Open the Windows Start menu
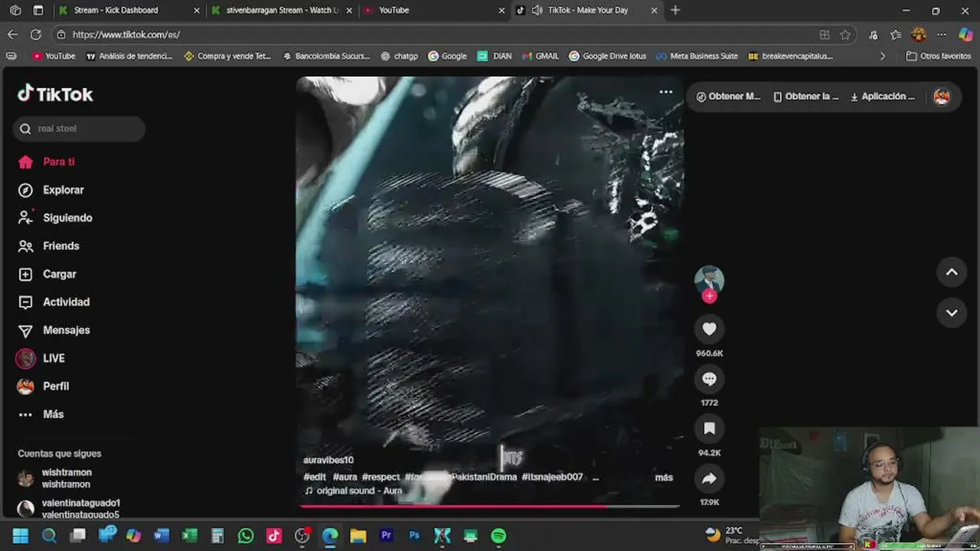This screenshot has height=551, width=980. (21, 536)
